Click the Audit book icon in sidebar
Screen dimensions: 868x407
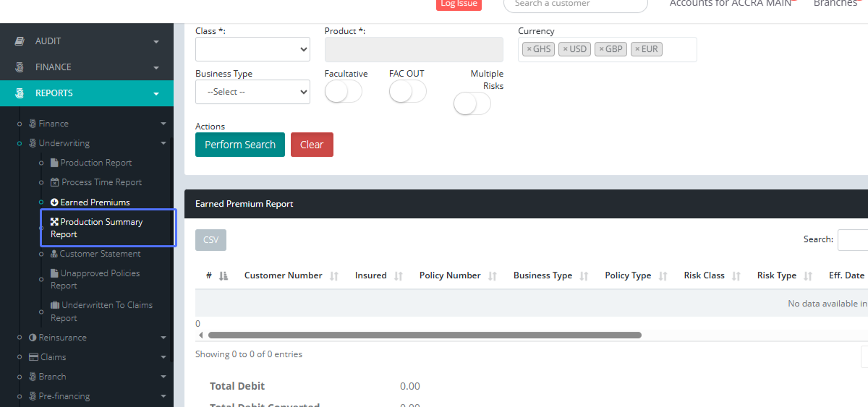click(x=20, y=41)
